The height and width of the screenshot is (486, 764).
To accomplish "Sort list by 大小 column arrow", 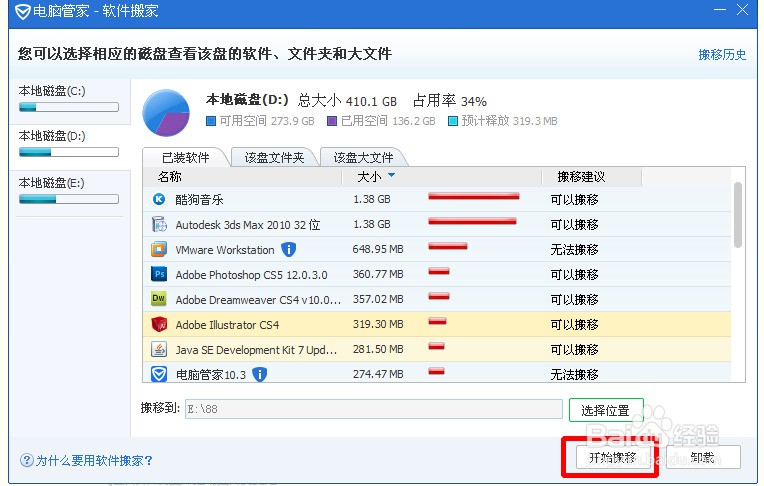I will point(391,176).
